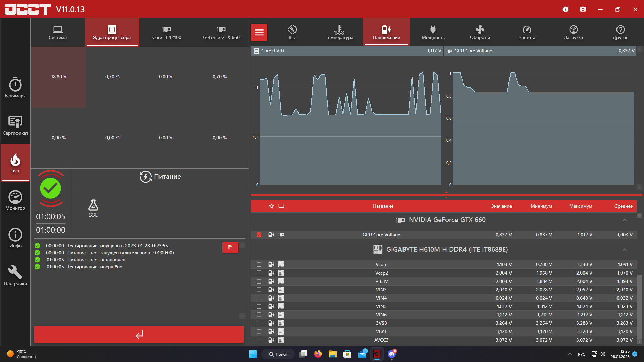Viewport: 644px width, 362px height.
Task: Click the Core 0 VID graph
Action: (x=347, y=121)
